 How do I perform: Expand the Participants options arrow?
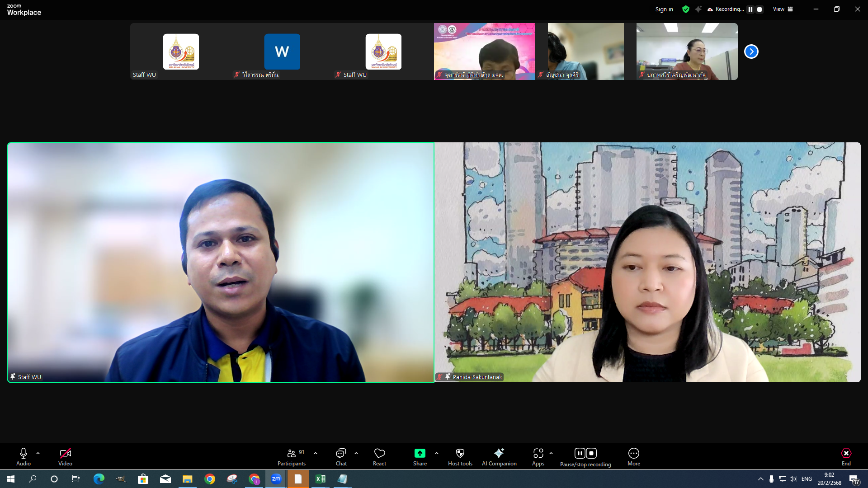(x=316, y=453)
